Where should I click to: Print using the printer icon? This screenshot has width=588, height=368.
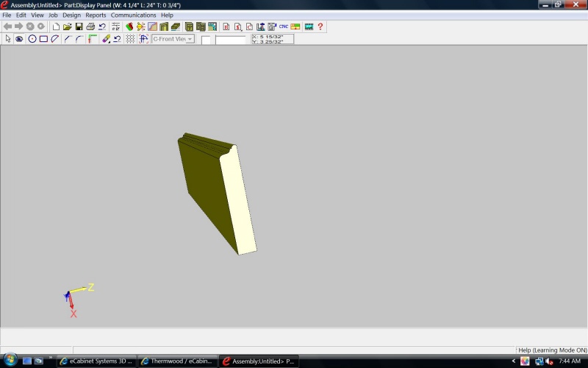[x=90, y=26]
